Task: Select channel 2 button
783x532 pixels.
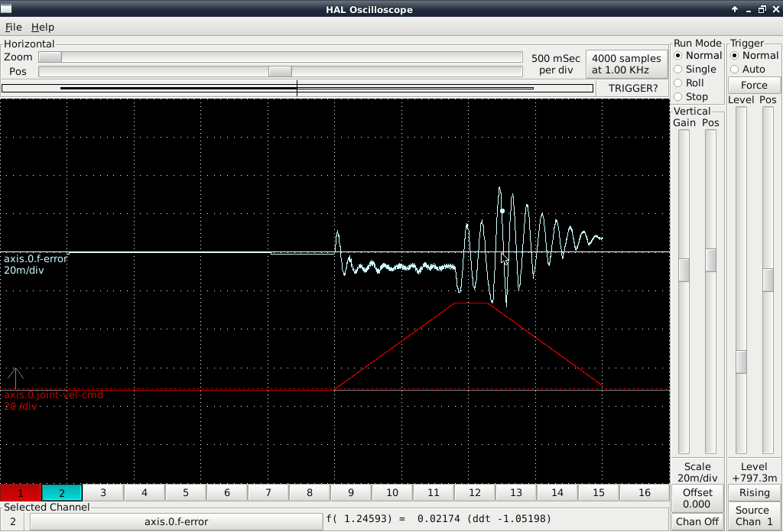Action: point(62,492)
